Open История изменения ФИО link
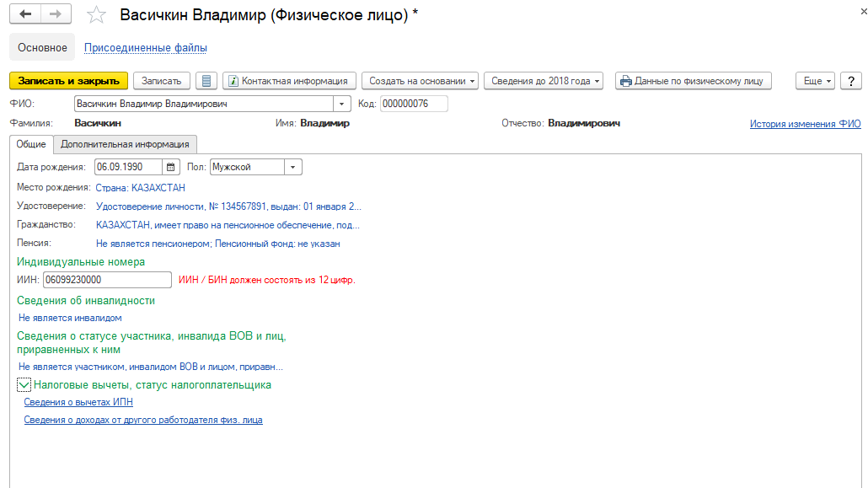 pos(806,124)
